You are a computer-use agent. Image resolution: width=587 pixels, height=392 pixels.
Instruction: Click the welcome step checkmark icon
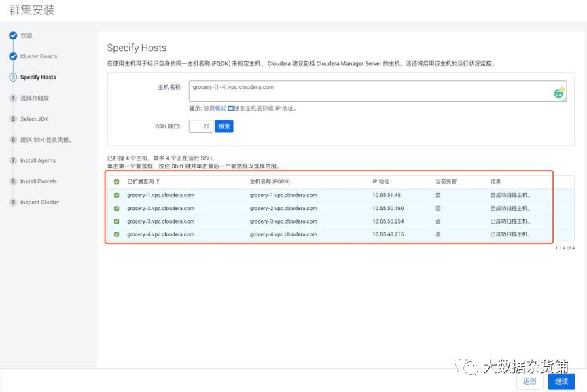[x=13, y=35]
